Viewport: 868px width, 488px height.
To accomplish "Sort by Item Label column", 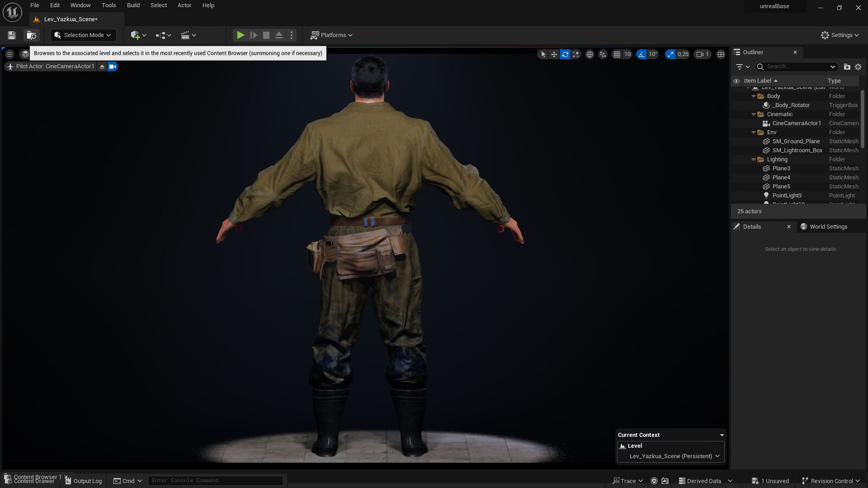I will pos(783,81).
